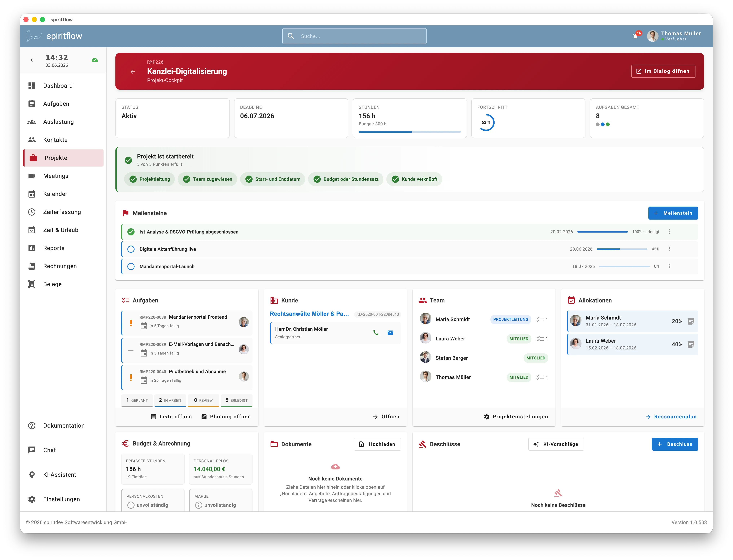
Task: Click KI-Vorschläge button
Action: click(x=556, y=444)
